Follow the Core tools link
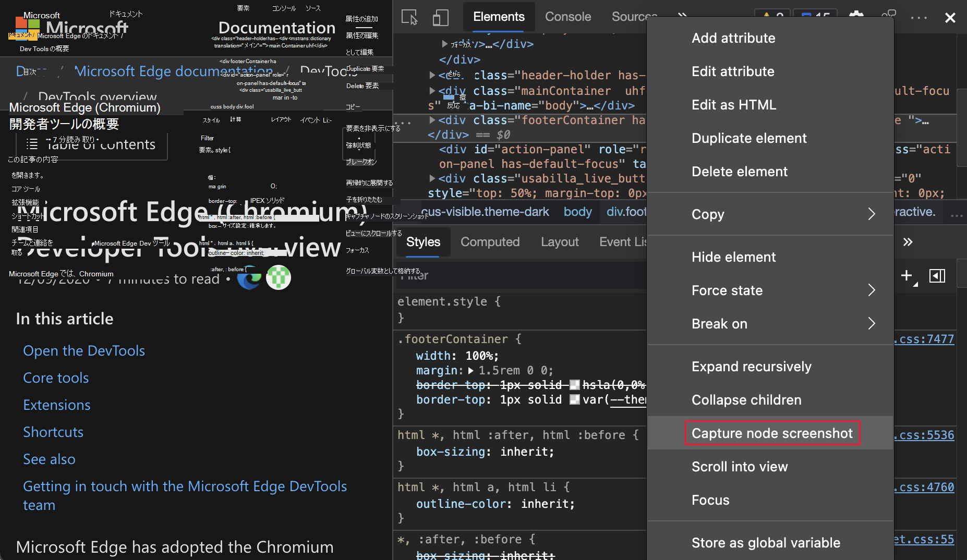This screenshot has width=967, height=560. pos(56,378)
